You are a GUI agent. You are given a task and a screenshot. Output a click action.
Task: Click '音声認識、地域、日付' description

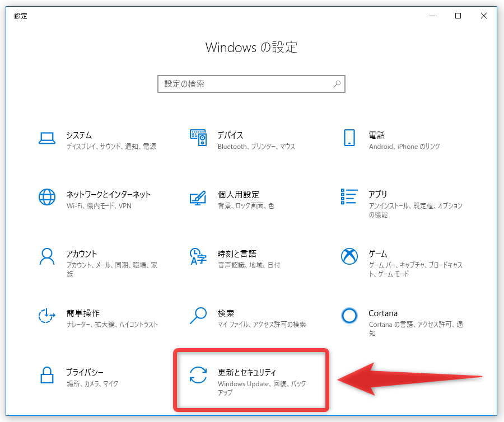click(x=249, y=265)
